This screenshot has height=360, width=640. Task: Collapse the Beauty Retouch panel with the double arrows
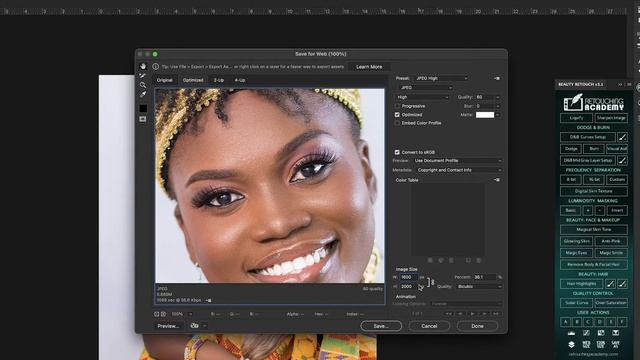(620, 84)
